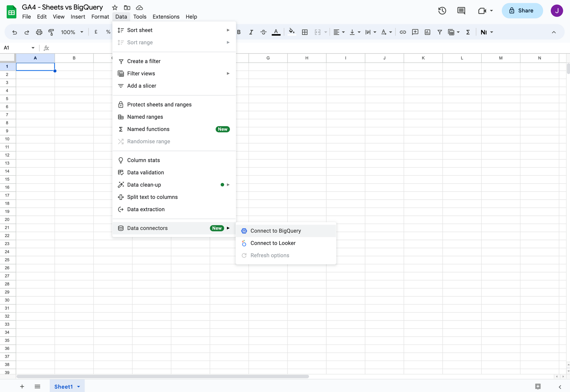Open the Extensions menu
The width and height of the screenshot is (570, 392).
pos(166,17)
